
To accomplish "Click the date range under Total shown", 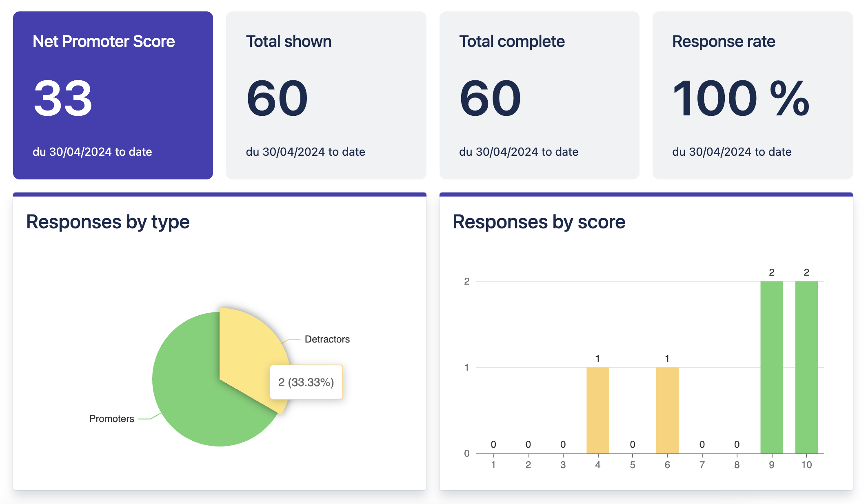I will pyautogui.click(x=305, y=152).
